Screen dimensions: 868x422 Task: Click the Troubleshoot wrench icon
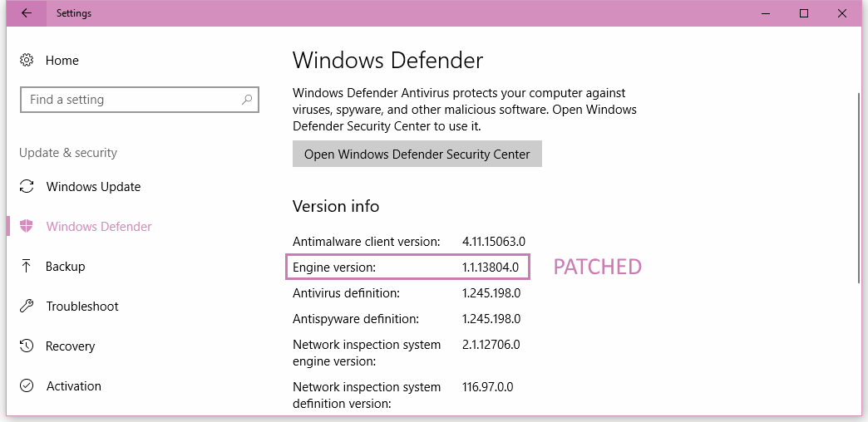click(x=27, y=307)
